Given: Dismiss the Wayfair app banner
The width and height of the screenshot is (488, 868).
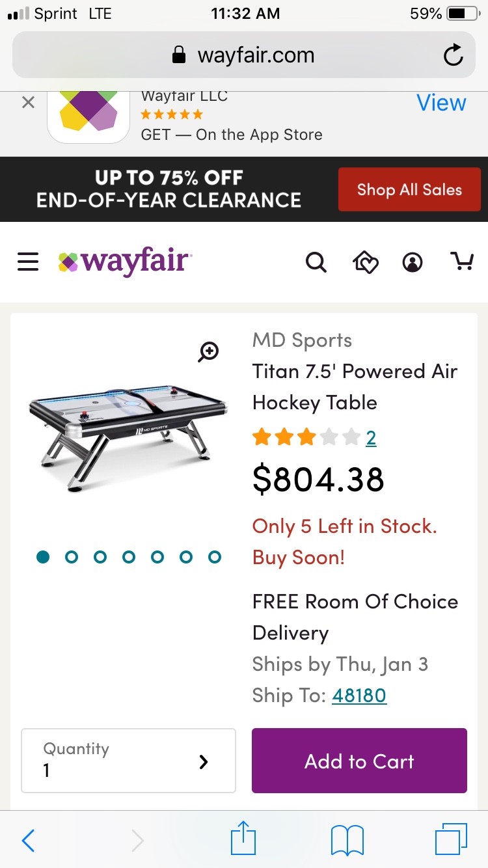Looking at the screenshot, I should [x=28, y=102].
